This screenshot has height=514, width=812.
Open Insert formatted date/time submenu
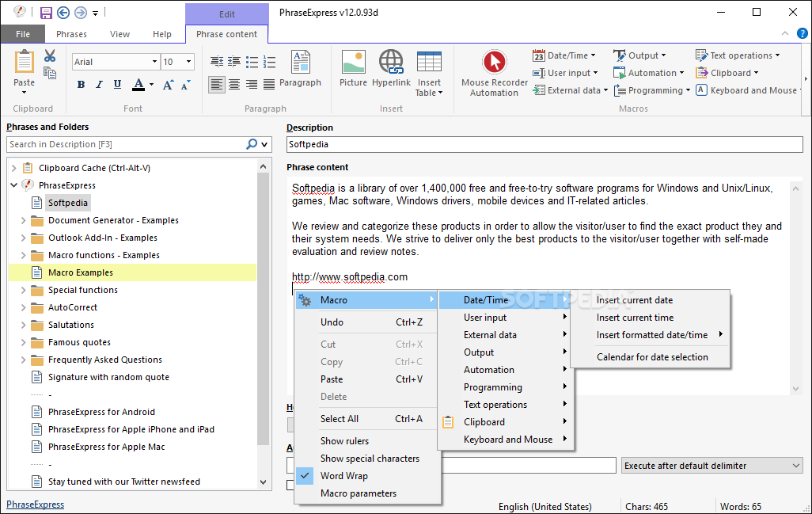coord(651,335)
